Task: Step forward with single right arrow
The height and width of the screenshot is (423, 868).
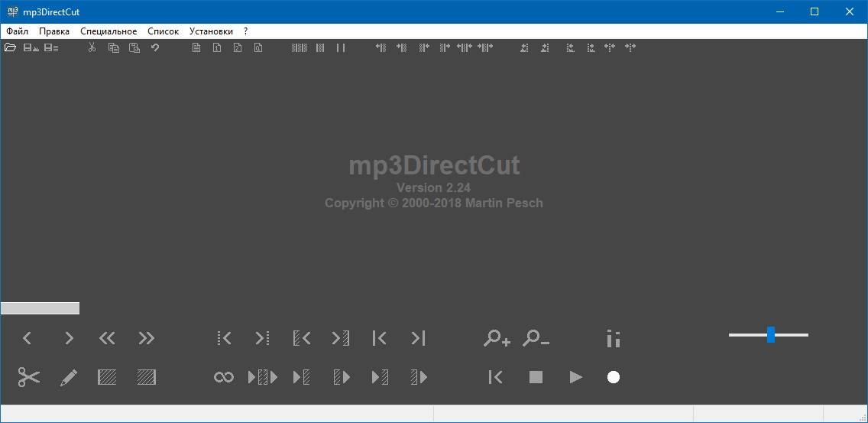Action: [69, 337]
